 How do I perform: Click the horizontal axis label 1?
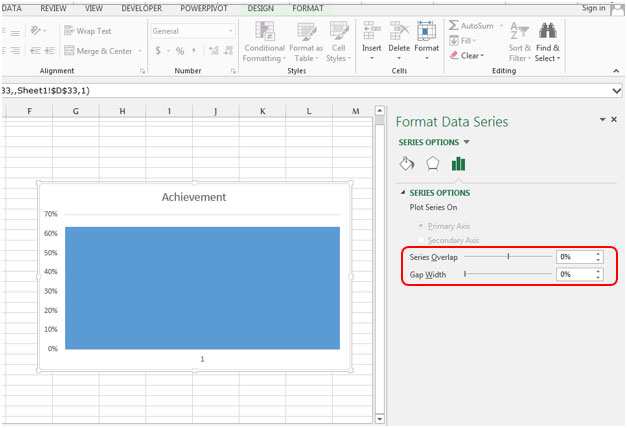(x=202, y=359)
